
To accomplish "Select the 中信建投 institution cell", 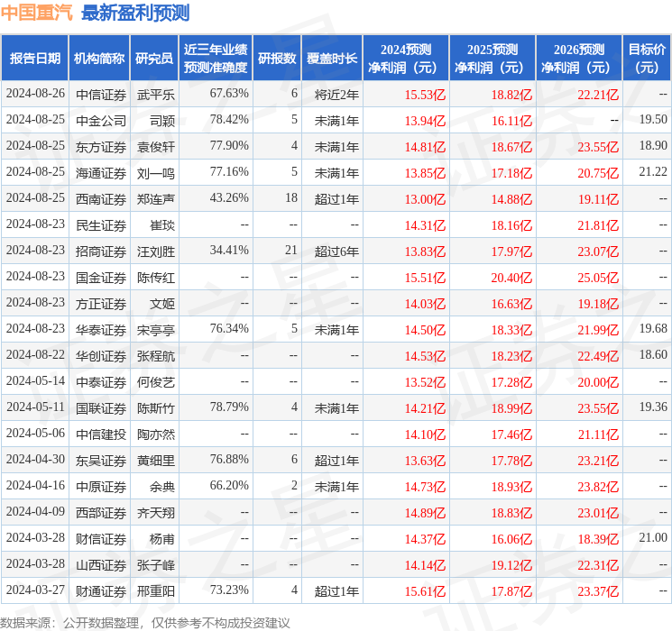I will pyautogui.click(x=101, y=434).
